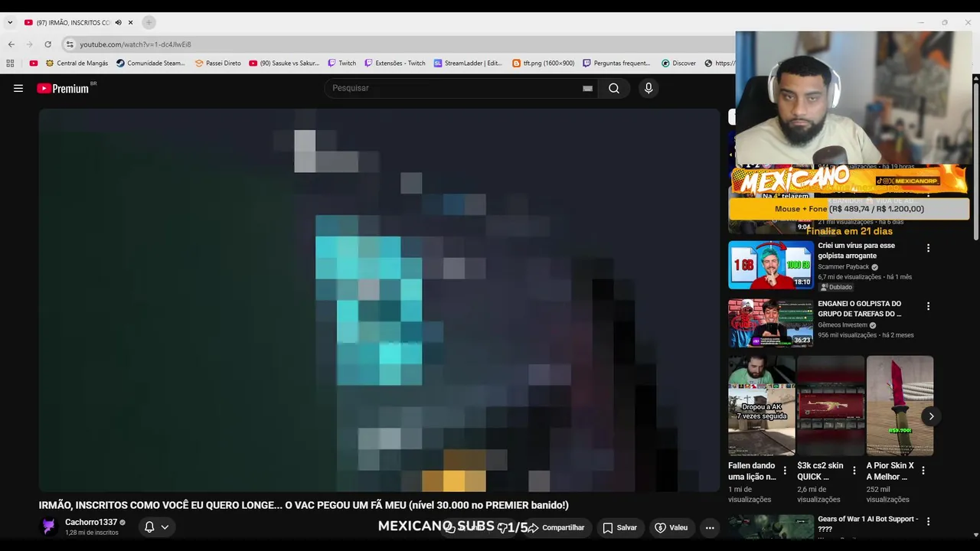This screenshot has width=980, height=551.
Task: Open the Discover bookmark
Action: pos(678,64)
